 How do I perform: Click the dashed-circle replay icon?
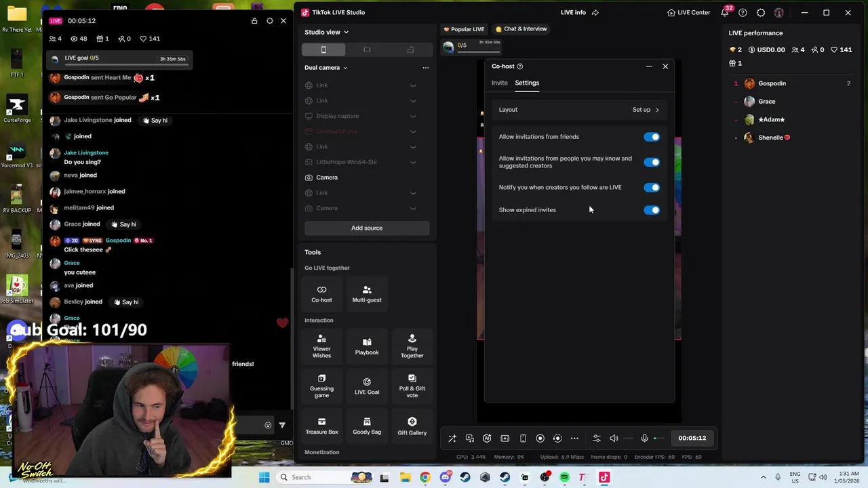click(557, 439)
